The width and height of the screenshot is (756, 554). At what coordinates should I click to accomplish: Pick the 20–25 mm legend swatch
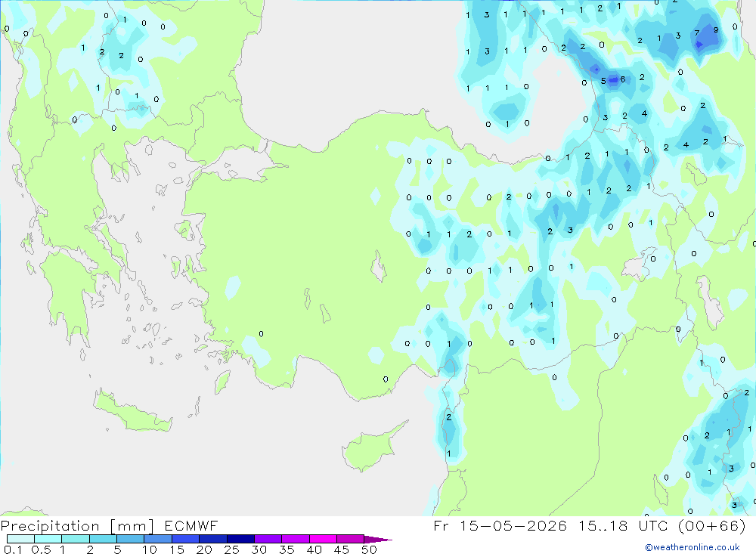[213, 539]
